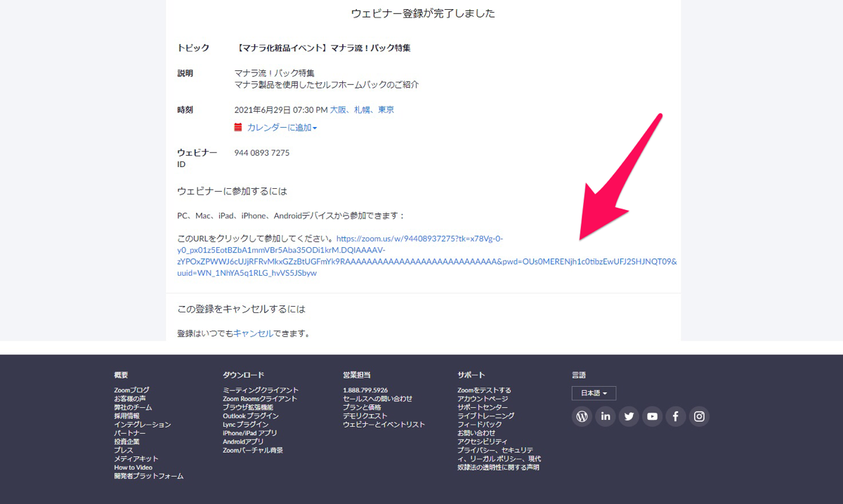Open the ウェビナーとイベントリスト footer link

pyautogui.click(x=384, y=425)
